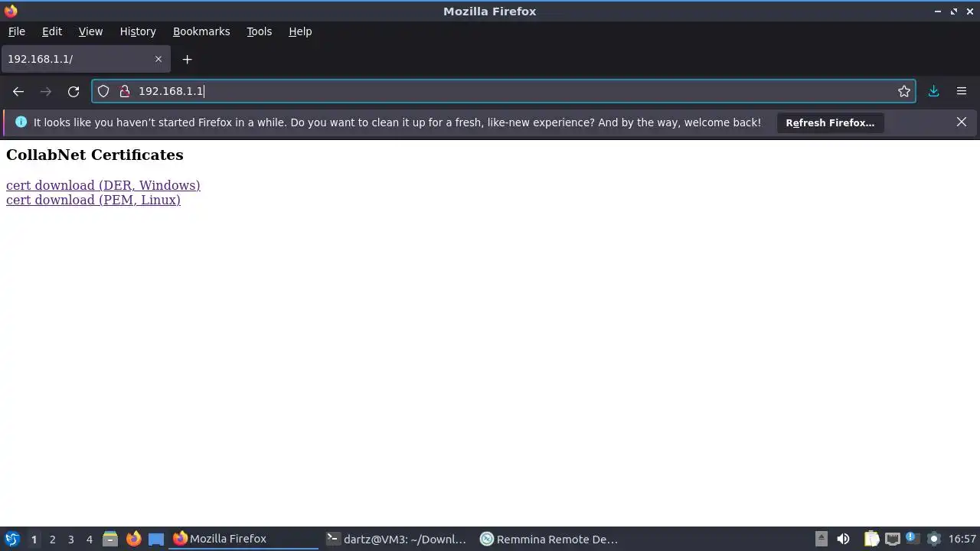
Task: Open the Tools menu
Action: pyautogui.click(x=259, y=31)
